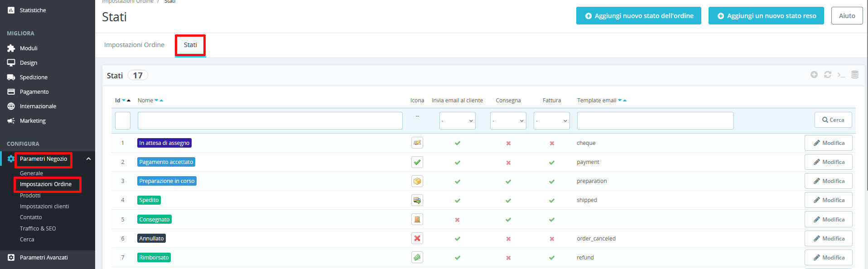Click the add new plus icon in Stati panel
Viewport: 868px width, 269px height.
pos(814,75)
